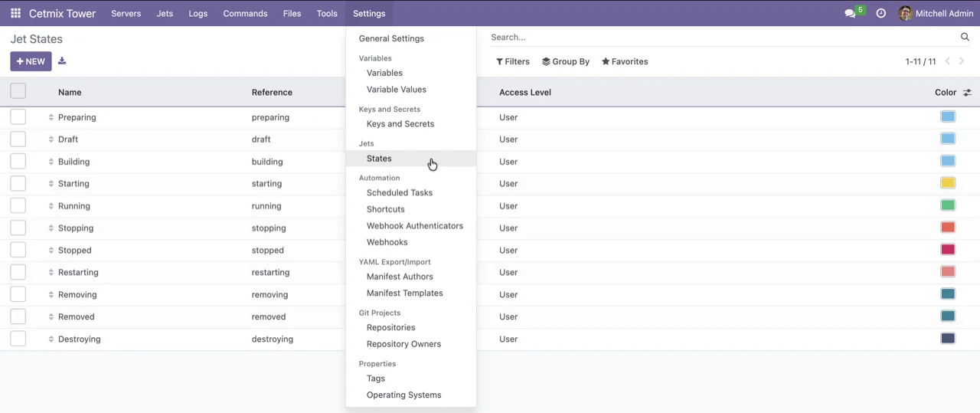Click the download export records icon
This screenshot has height=413, width=980.
(62, 61)
